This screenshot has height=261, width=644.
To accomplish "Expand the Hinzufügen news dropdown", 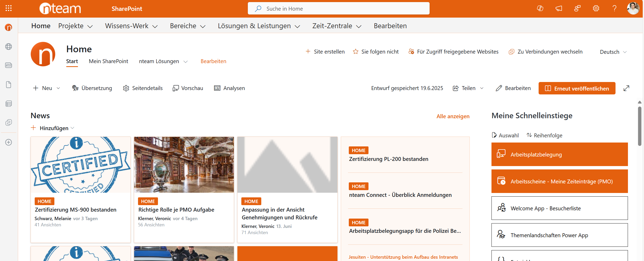I will 53,128.
